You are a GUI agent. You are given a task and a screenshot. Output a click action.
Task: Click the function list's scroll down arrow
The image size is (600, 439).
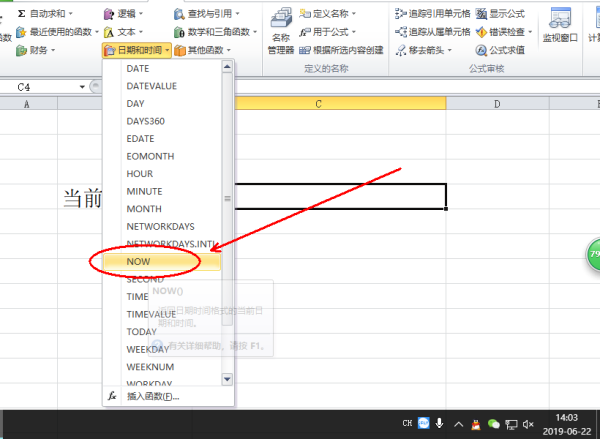227,379
